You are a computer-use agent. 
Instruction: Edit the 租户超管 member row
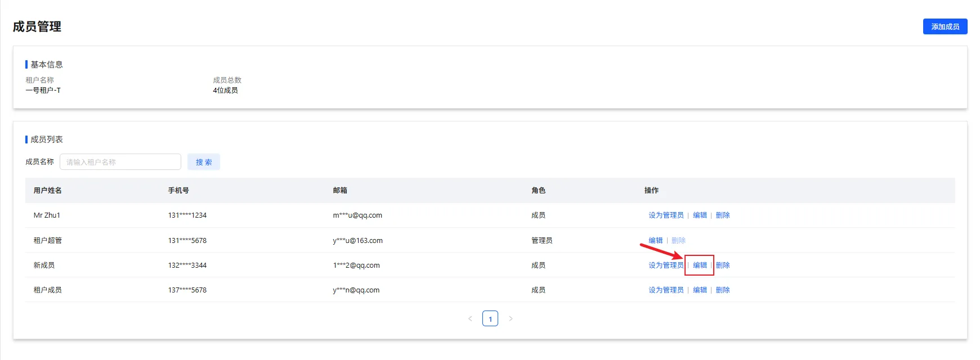656,241
